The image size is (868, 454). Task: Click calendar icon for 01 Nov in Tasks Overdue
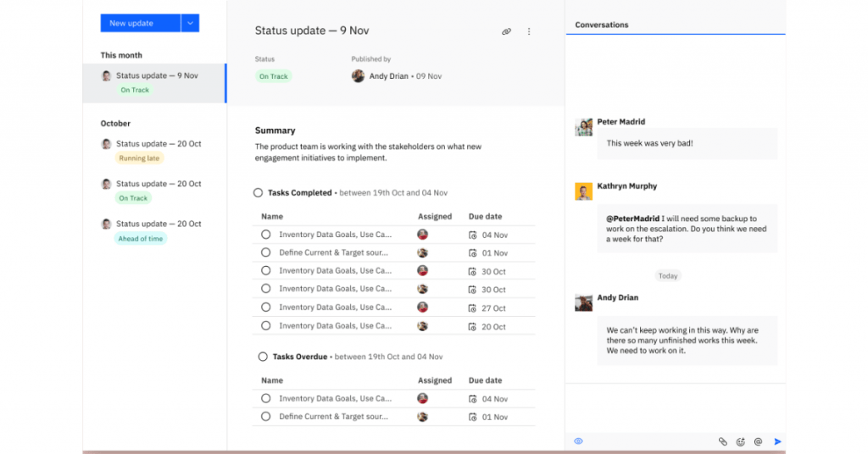[472, 417]
